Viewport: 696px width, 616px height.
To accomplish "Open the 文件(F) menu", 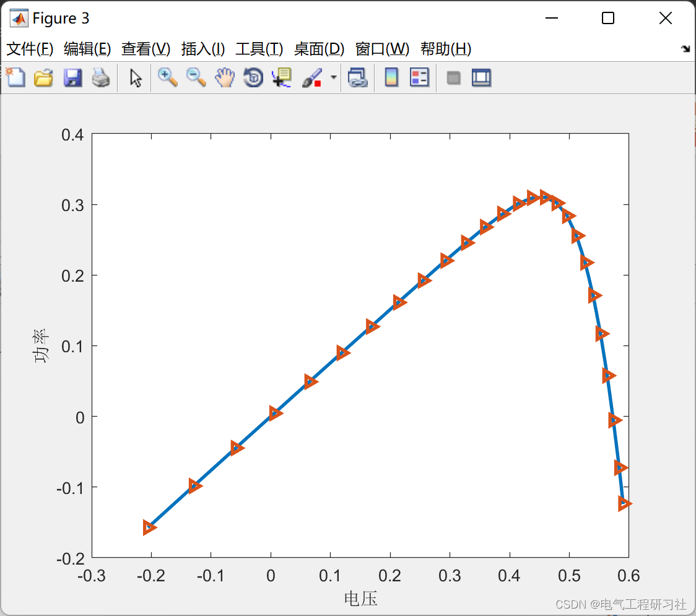I will pyautogui.click(x=30, y=49).
